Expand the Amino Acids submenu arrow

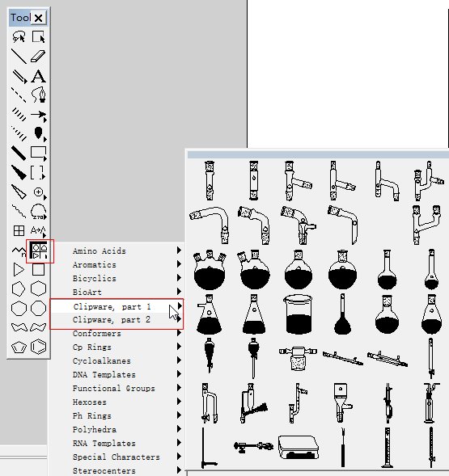click(179, 251)
